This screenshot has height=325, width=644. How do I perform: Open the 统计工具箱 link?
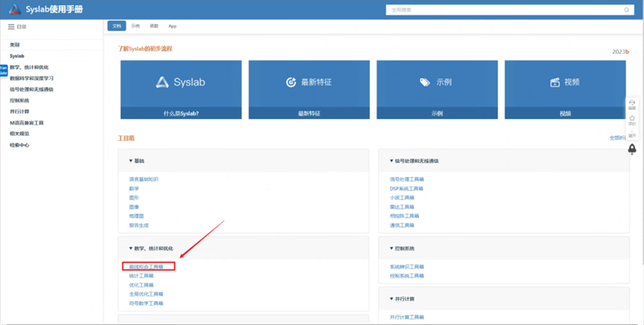[141, 276]
